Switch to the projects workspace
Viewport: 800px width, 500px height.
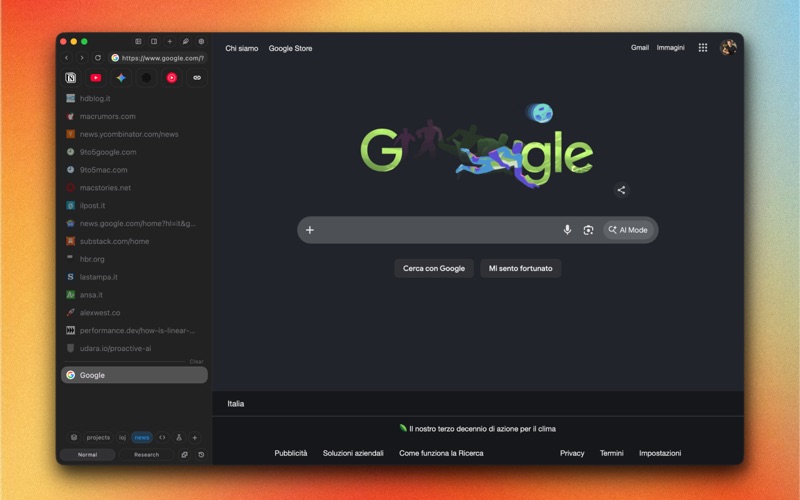(98, 437)
